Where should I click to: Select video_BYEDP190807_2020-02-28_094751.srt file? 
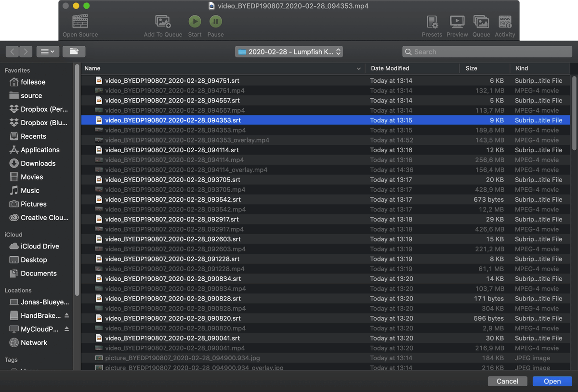(x=326, y=80)
